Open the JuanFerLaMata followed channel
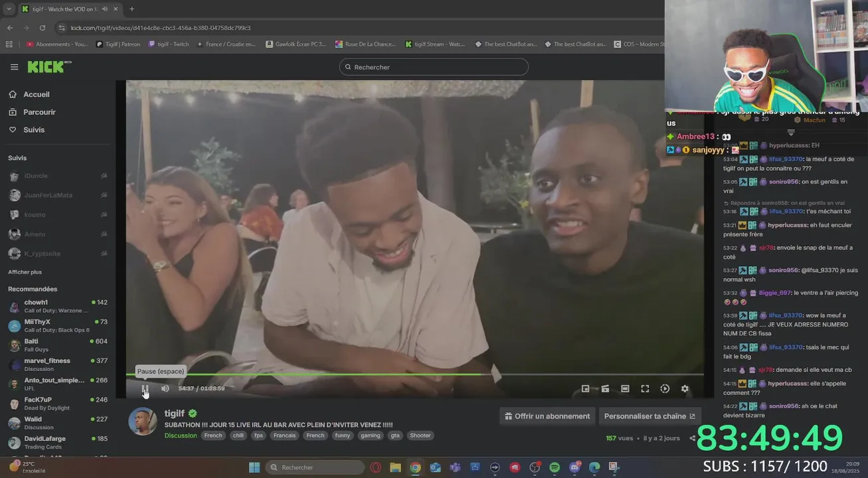The height and width of the screenshot is (478, 868). click(x=58, y=195)
